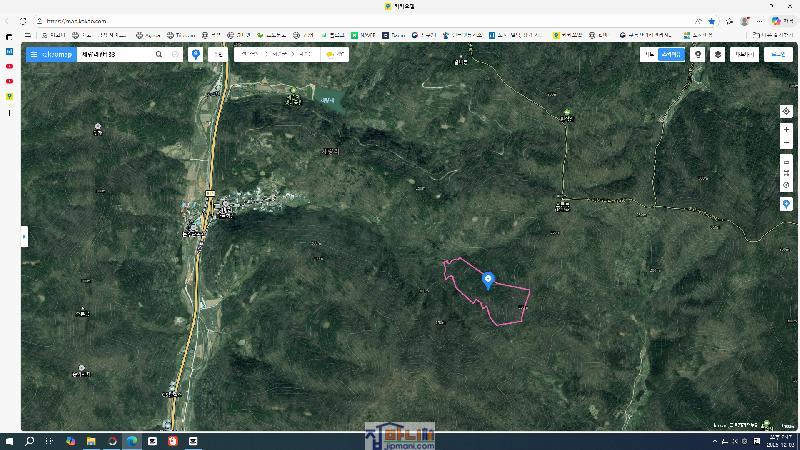Click the blue marker on the outlined parcel
The image size is (800, 450).
point(488,280)
